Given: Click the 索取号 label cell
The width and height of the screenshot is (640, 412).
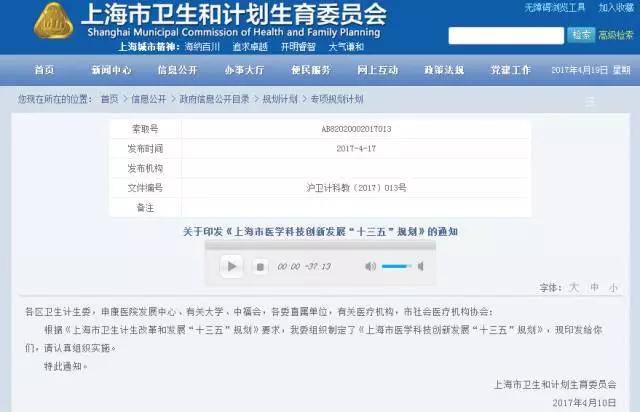Looking at the screenshot, I should point(145,129).
